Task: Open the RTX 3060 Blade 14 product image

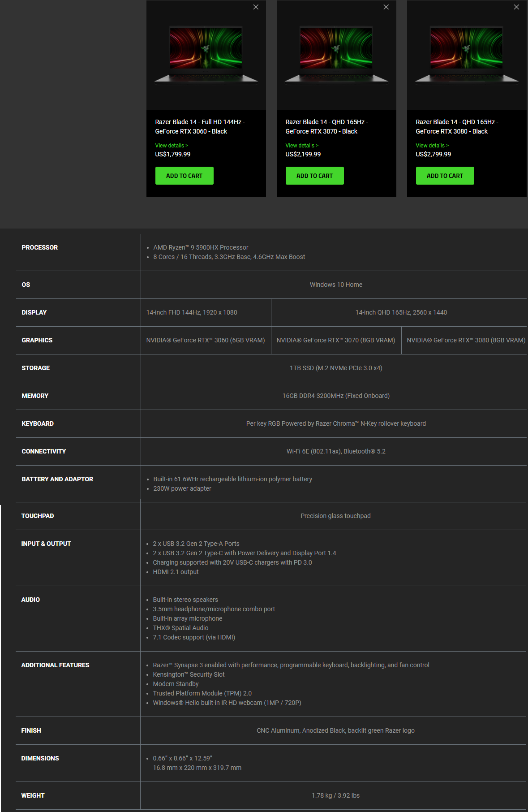Action: click(206, 55)
